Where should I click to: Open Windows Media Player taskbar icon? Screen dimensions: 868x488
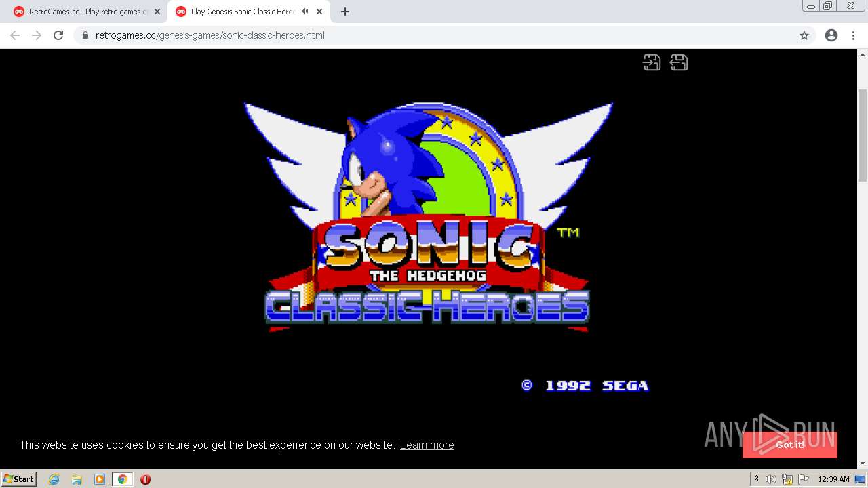(x=100, y=479)
